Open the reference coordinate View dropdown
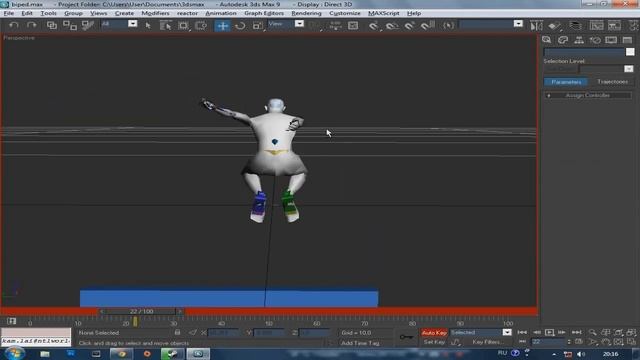The height and width of the screenshot is (360, 640). 299,24
